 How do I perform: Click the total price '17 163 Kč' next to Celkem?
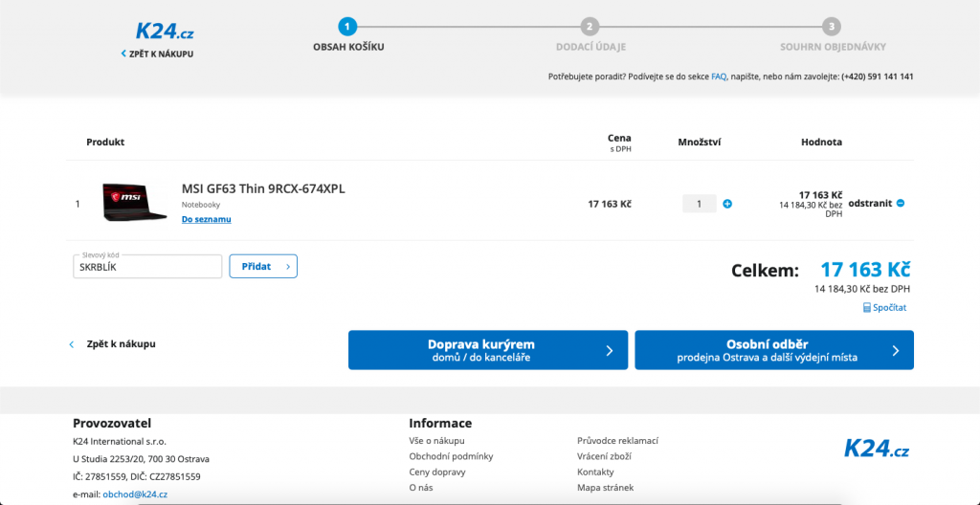pyautogui.click(x=865, y=270)
